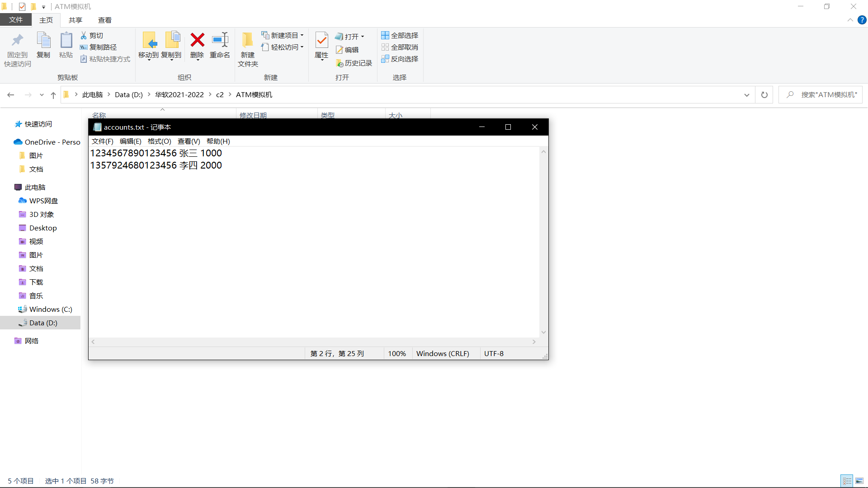Click Copy Path (复制路径)
868x488 pixels.
[98, 47]
